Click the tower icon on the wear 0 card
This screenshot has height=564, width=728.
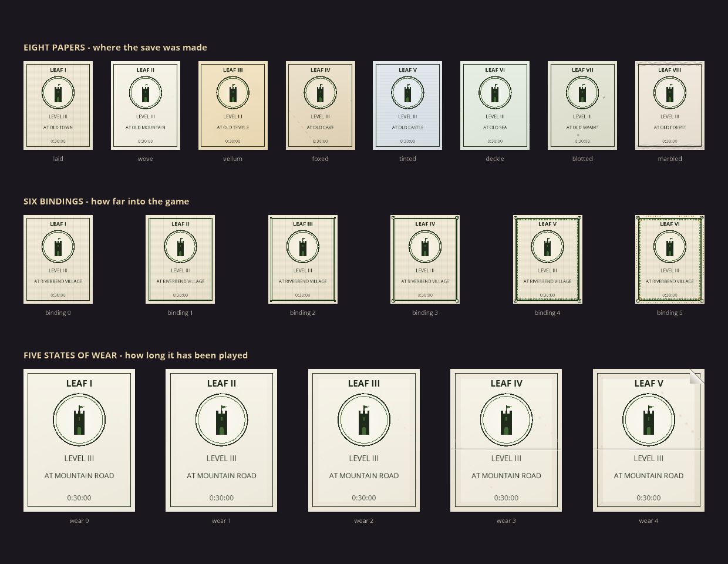pos(79,420)
